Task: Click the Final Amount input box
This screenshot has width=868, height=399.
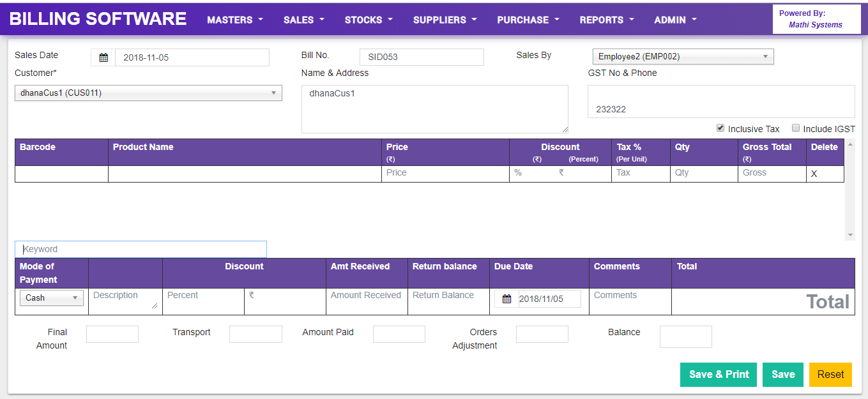Action: click(x=112, y=334)
